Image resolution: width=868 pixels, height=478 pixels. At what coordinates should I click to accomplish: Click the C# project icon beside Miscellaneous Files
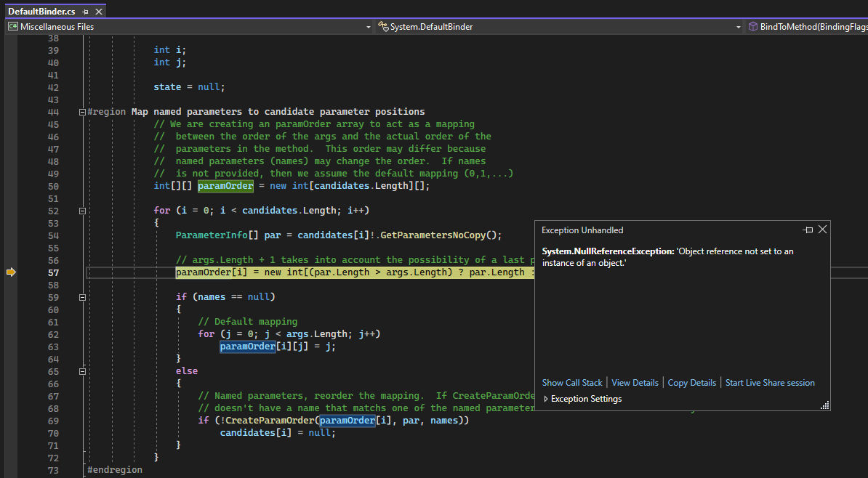[12, 27]
